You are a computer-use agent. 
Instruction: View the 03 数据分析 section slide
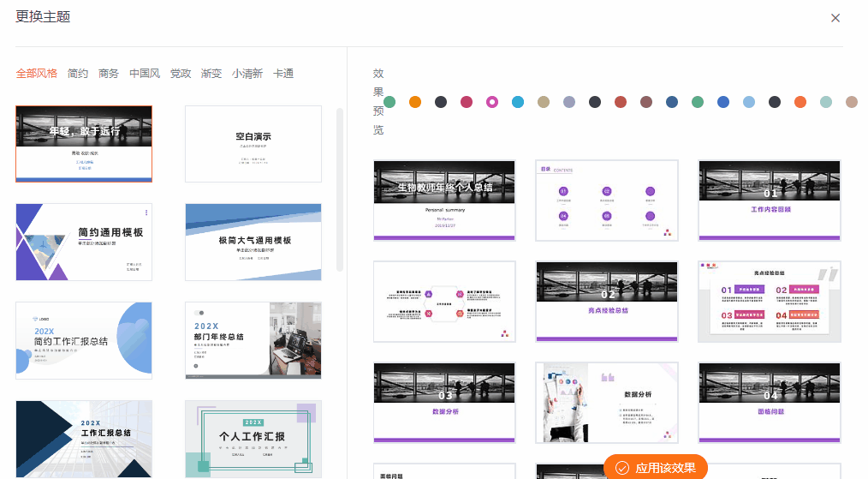coord(444,403)
